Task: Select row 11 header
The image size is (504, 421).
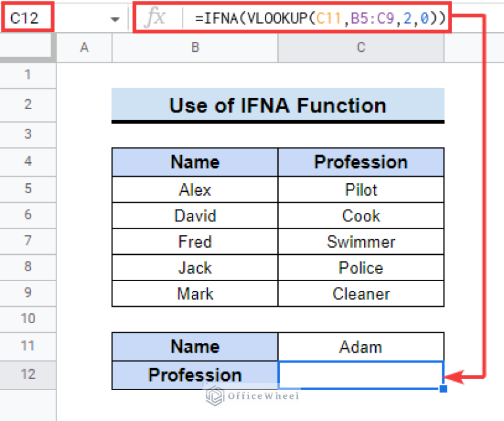Action: (28, 346)
